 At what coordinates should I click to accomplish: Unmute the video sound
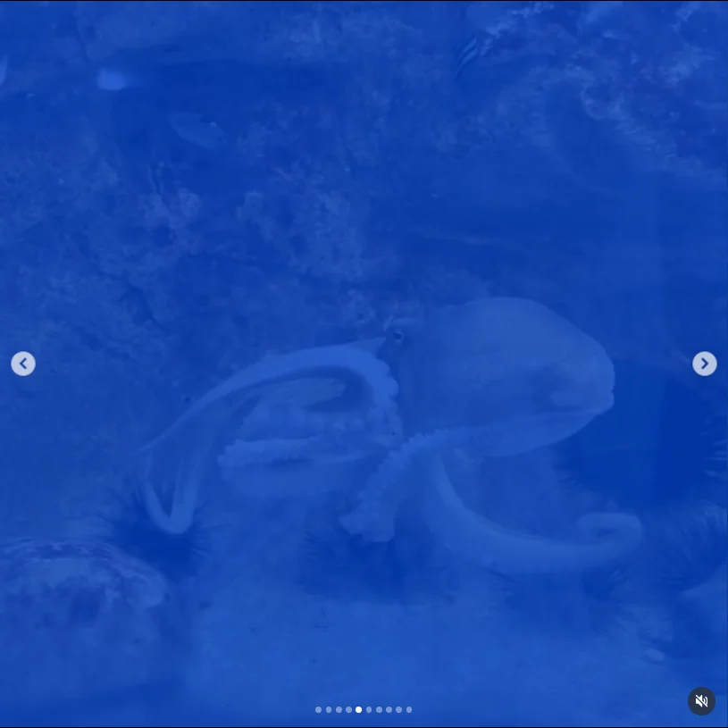coord(701,700)
